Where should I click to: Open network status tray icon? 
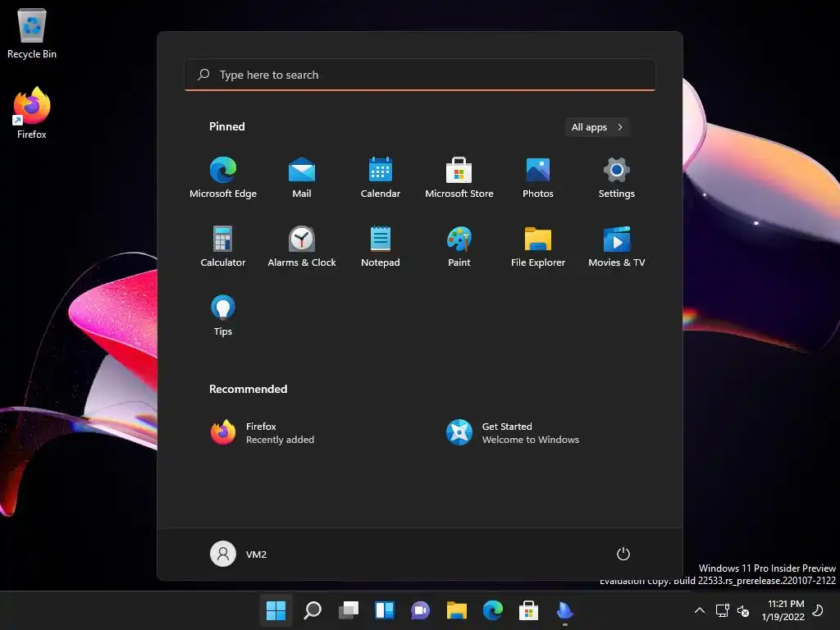click(722, 610)
